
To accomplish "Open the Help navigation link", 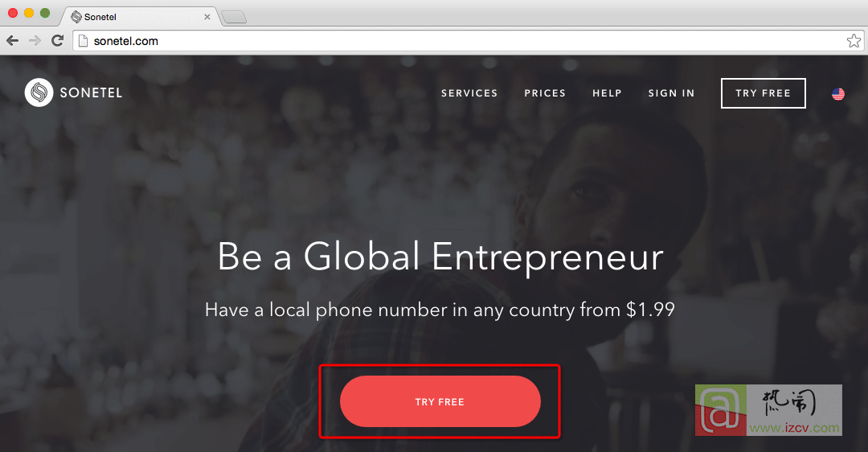I will point(607,93).
